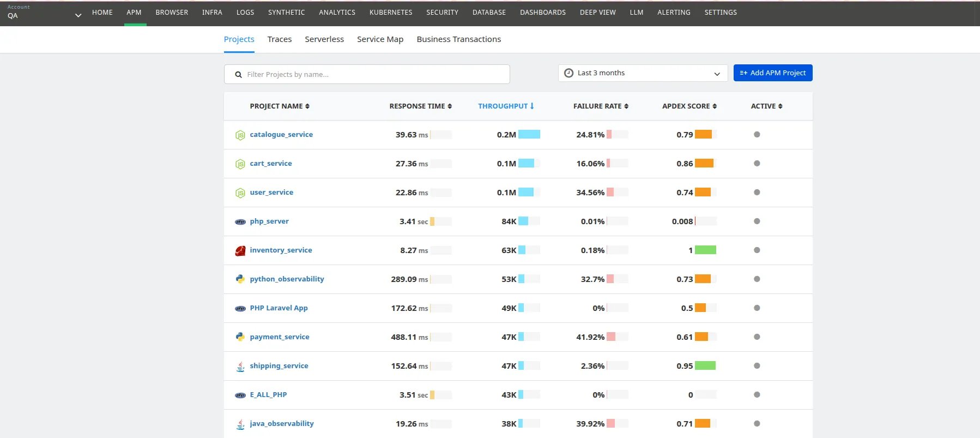Click the 488.11 ms response time value
Screen dimensions: 980x438
point(409,337)
